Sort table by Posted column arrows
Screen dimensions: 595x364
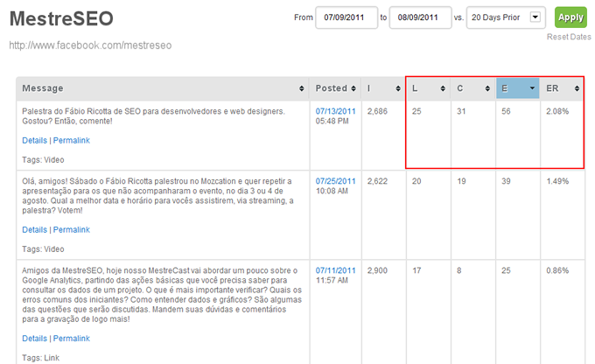coord(353,88)
